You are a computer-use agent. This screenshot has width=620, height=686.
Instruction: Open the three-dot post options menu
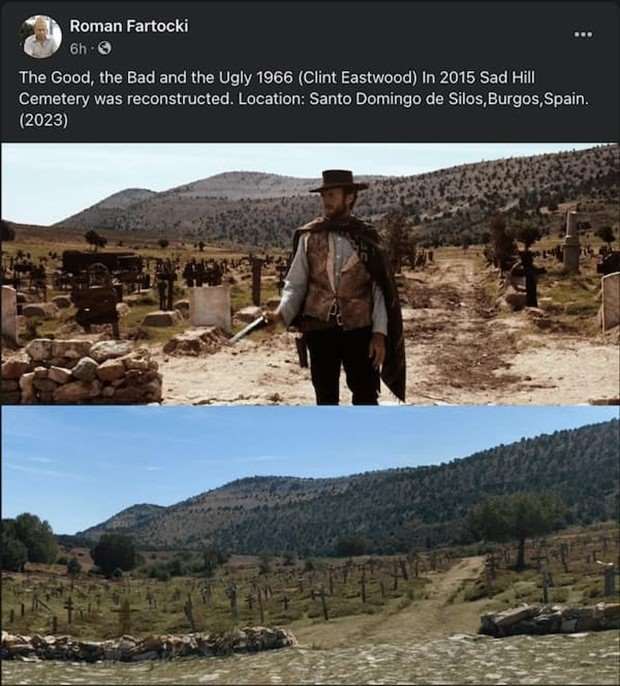[x=583, y=35]
